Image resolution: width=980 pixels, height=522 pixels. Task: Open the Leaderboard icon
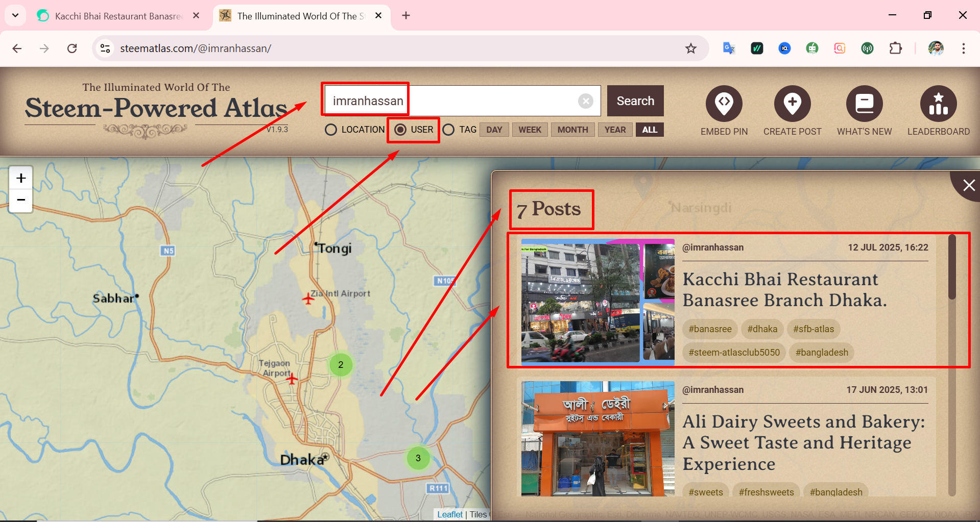[x=938, y=104]
